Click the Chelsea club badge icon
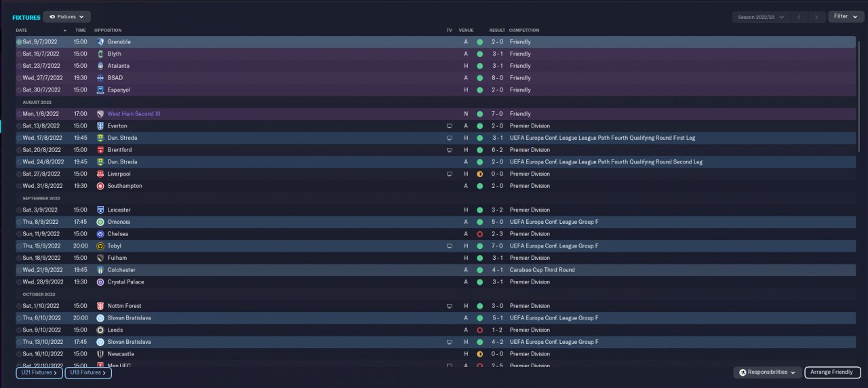This screenshot has height=388, width=868. click(100, 234)
